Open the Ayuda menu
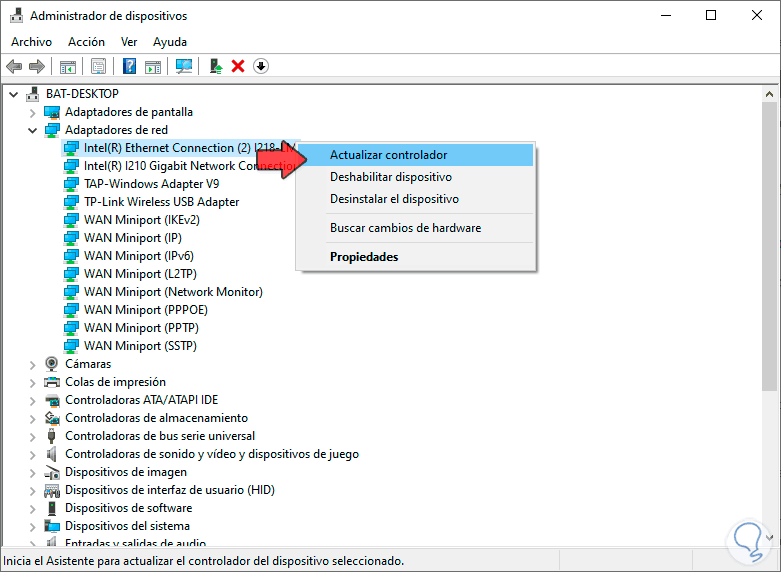Screen dimensions: 781x572 [170, 42]
